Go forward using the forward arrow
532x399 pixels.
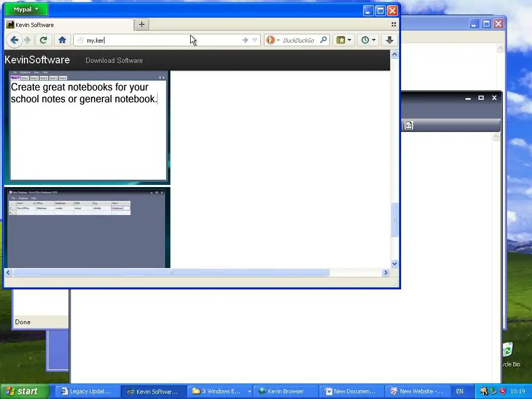click(x=28, y=40)
